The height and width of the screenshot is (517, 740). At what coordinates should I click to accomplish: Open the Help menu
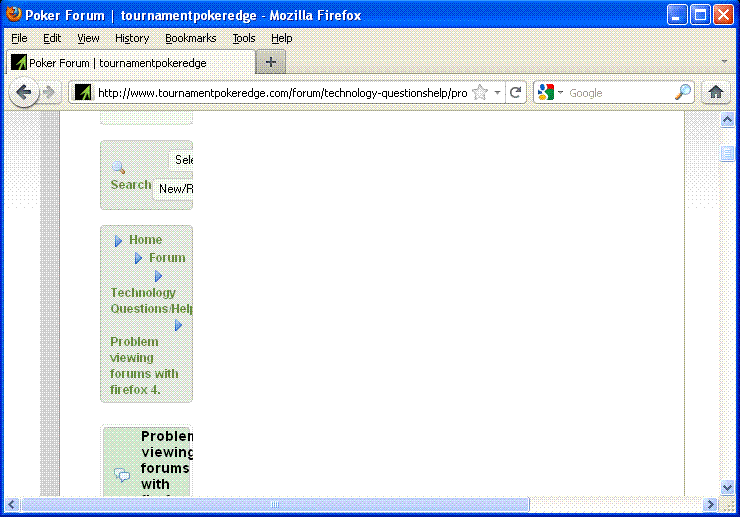pos(282,38)
